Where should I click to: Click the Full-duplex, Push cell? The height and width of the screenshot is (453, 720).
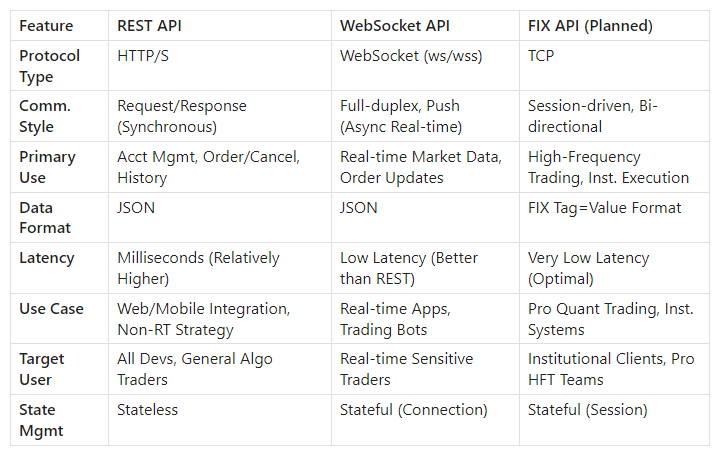425,116
